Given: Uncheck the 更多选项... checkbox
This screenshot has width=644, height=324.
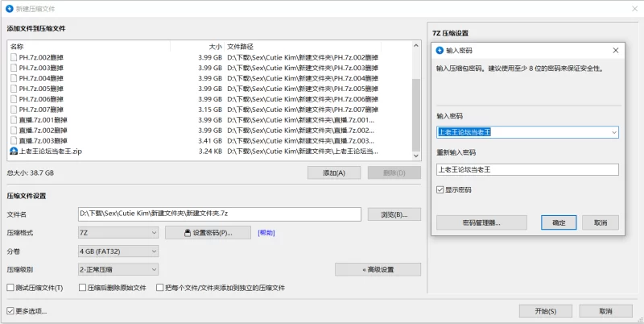Looking at the screenshot, I should point(10,311).
